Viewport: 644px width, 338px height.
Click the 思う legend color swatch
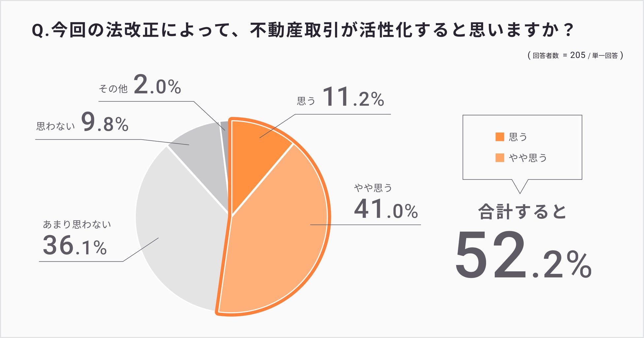pyautogui.click(x=500, y=137)
